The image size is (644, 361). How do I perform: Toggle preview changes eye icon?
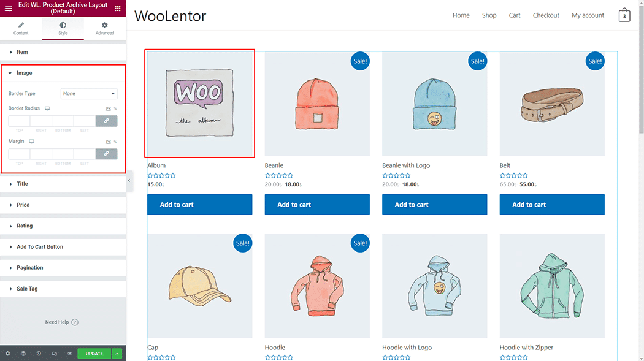(70, 354)
